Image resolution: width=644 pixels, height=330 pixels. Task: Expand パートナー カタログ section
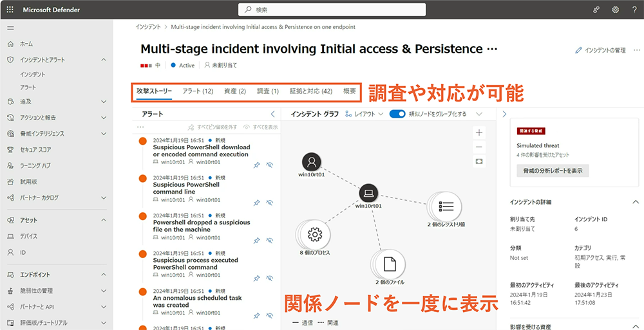[x=104, y=198]
